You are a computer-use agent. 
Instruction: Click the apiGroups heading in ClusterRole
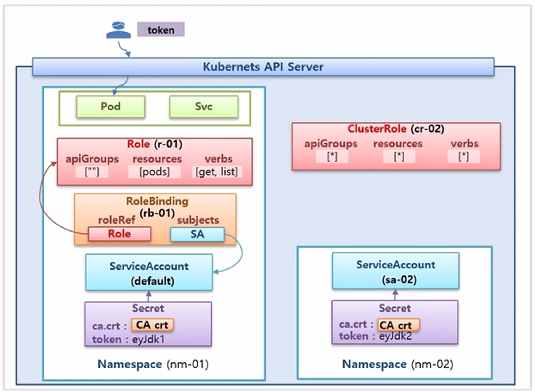pyautogui.click(x=331, y=144)
